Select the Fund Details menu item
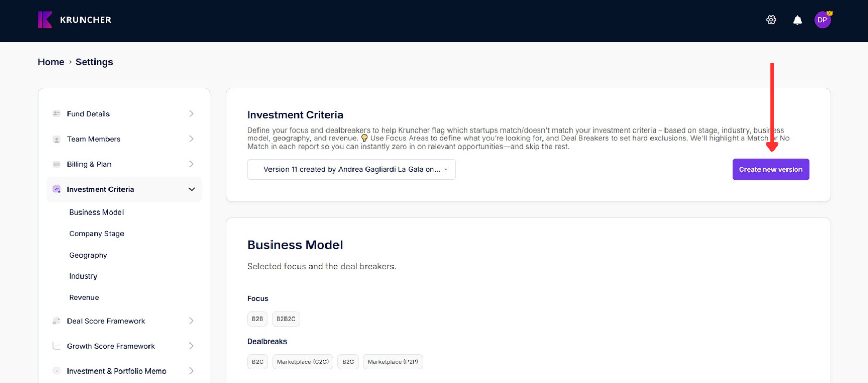The height and width of the screenshot is (383, 868). click(124, 114)
